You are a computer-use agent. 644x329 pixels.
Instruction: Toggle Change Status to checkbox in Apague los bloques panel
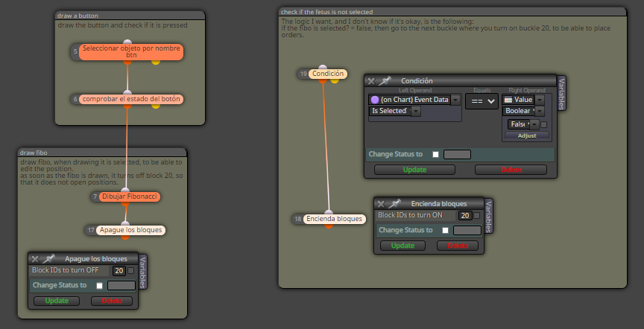coord(99,286)
